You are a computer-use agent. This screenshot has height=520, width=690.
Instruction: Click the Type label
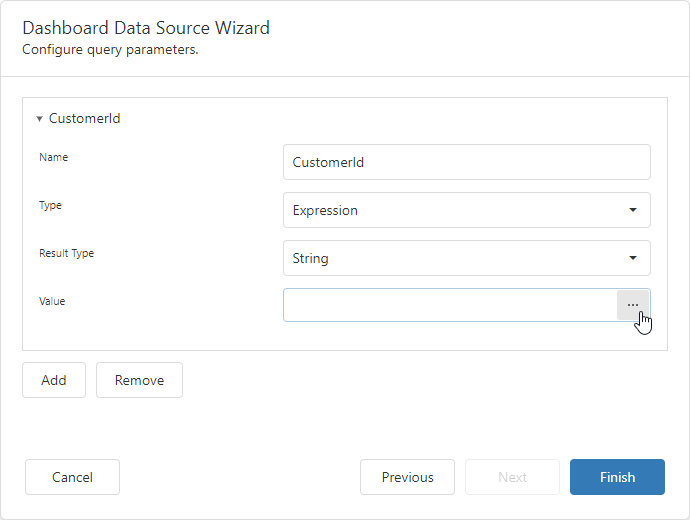click(x=50, y=205)
